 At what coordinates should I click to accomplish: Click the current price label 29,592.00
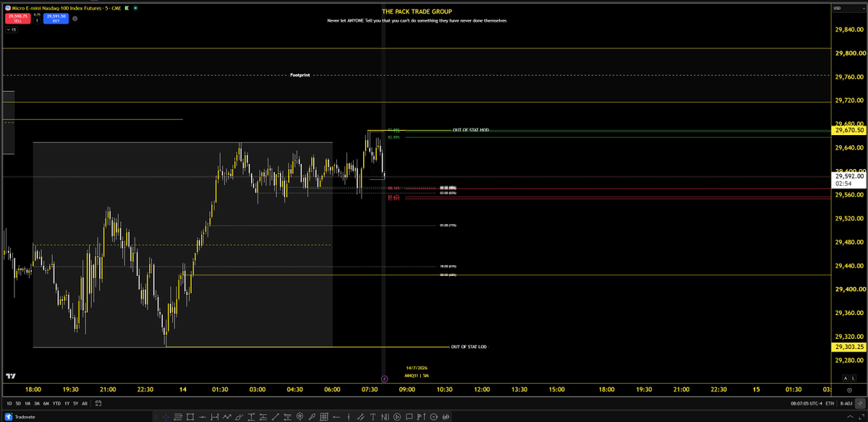(848, 176)
